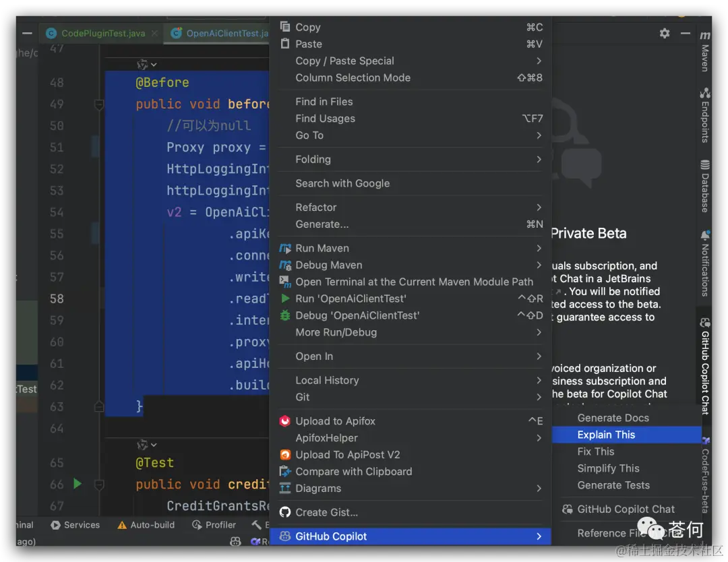Open the Database side panel
728x562 pixels.
point(705,186)
